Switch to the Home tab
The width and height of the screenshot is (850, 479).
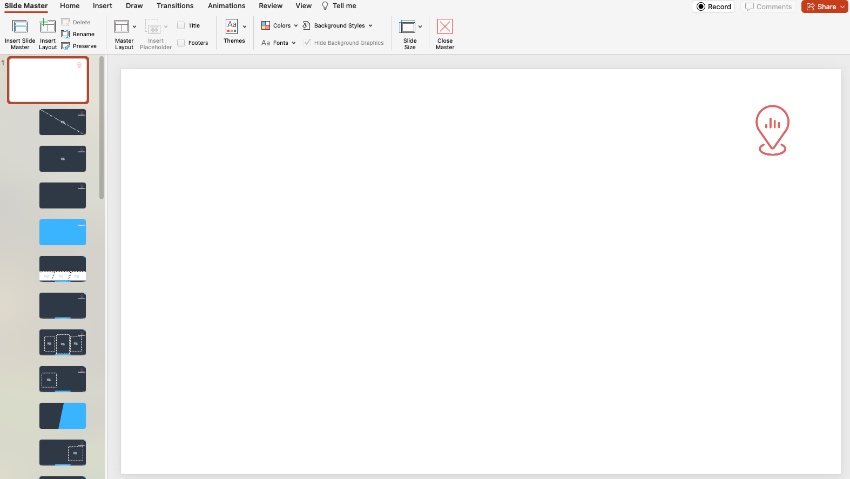tap(69, 5)
